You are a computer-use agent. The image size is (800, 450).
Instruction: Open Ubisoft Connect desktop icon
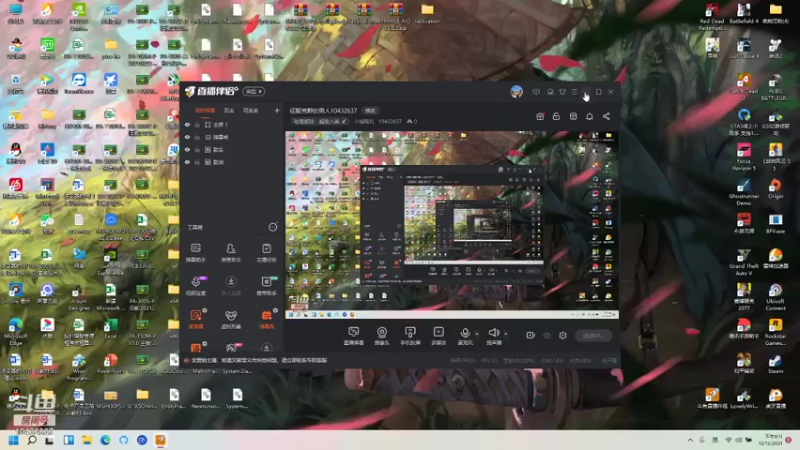point(775,297)
